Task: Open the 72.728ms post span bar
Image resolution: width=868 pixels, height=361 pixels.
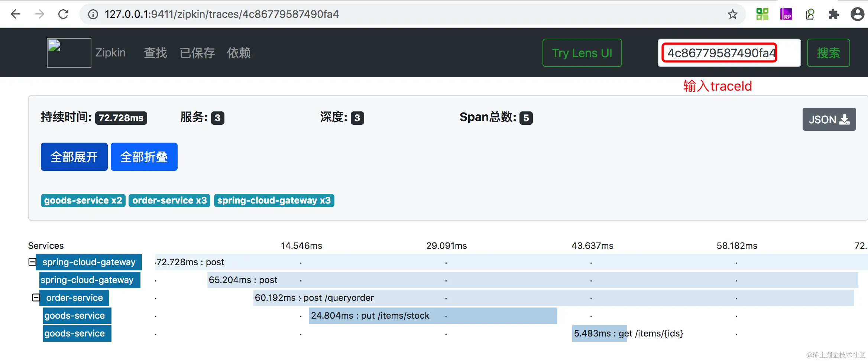Action: 511,262
